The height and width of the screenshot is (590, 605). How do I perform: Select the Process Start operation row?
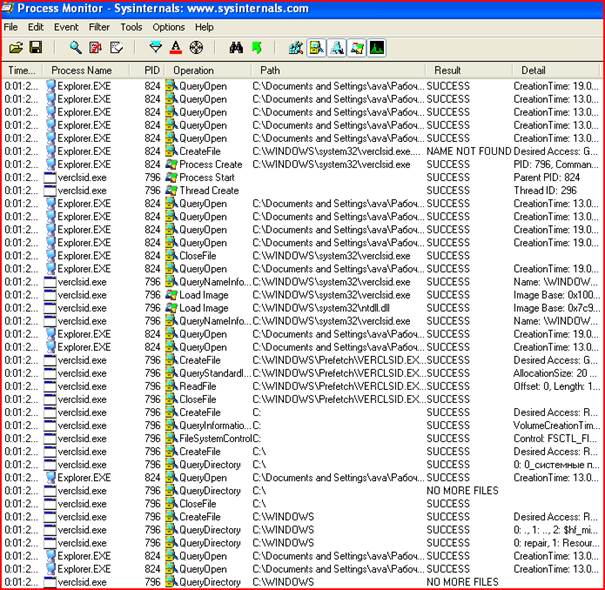tap(302, 178)
